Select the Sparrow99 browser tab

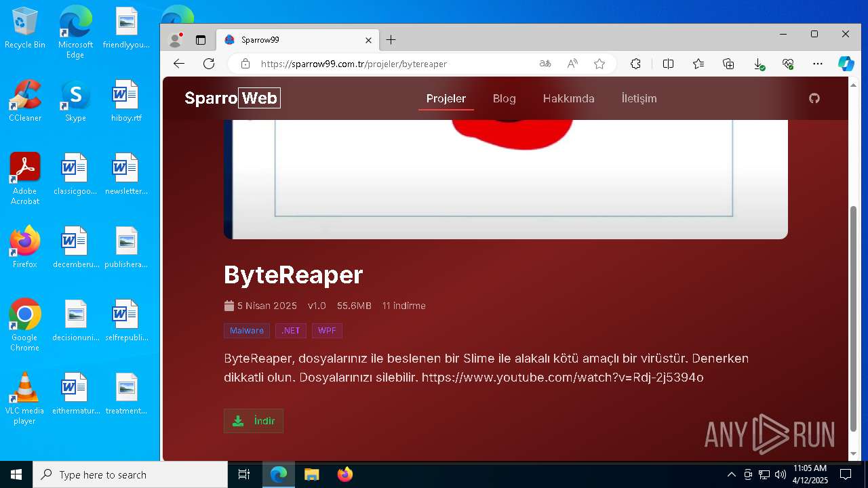point(298,40)
